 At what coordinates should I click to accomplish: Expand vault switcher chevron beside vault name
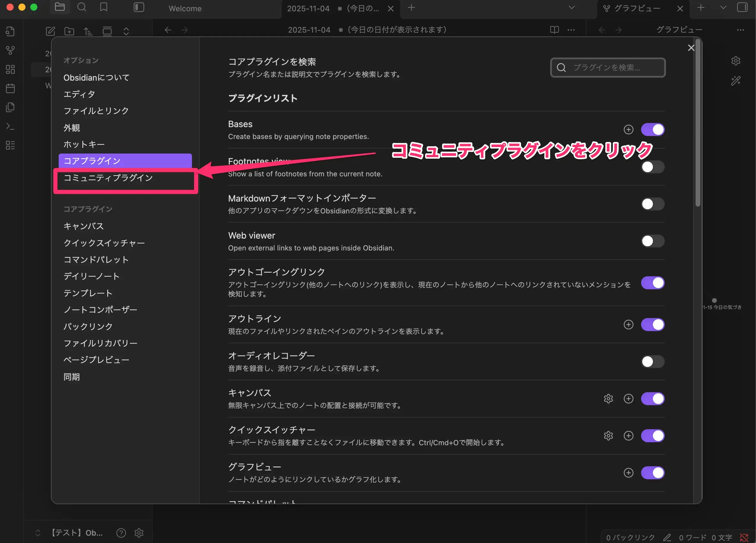click(x=38, y=533)
